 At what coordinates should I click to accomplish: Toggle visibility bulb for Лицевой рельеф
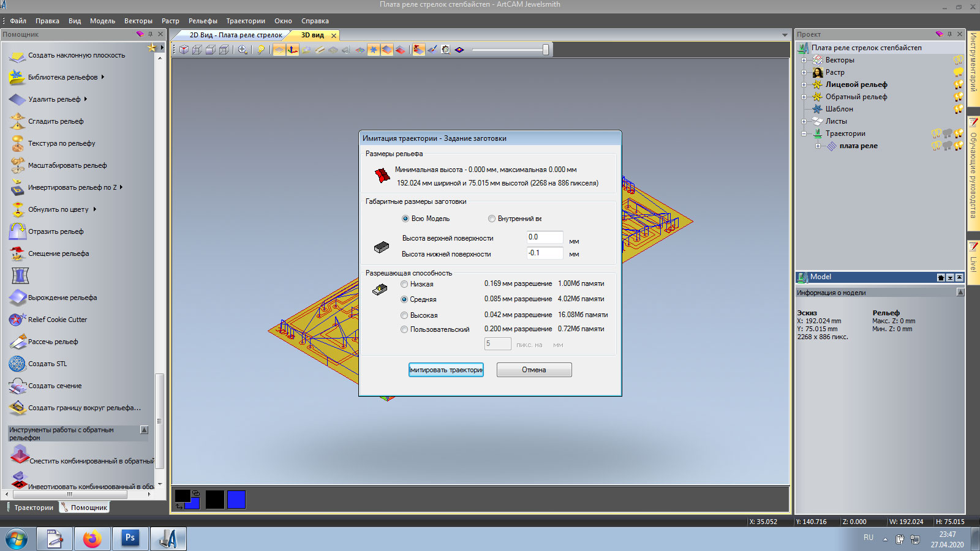tap(959, 84)
